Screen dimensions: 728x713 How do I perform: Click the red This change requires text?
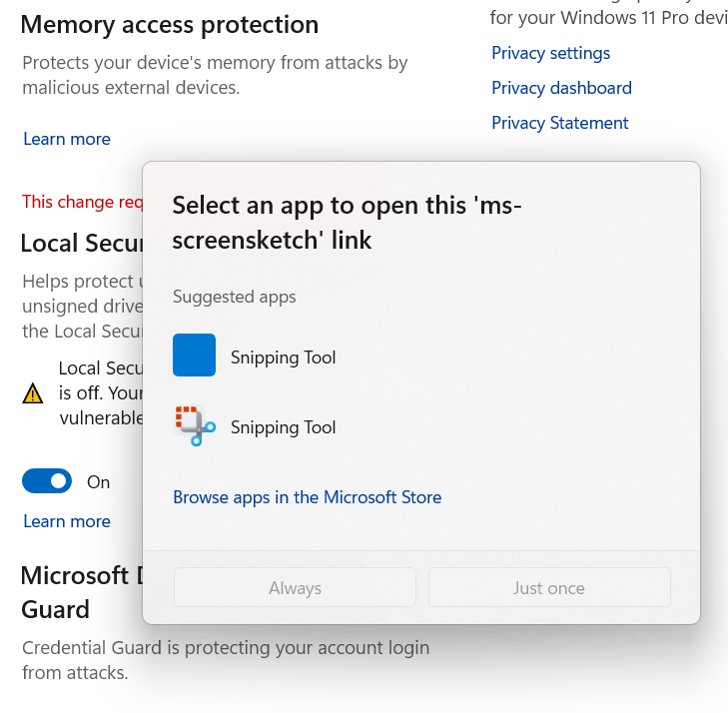(83, 202)
